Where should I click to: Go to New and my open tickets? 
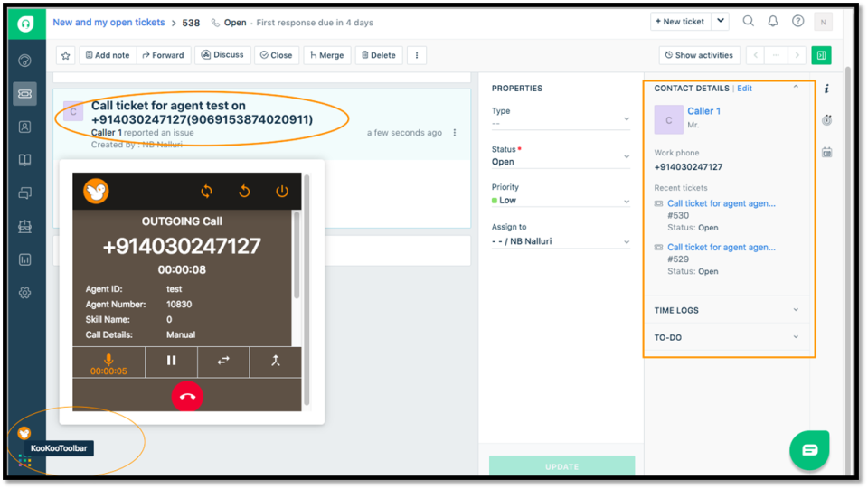click(x=108, y=22)
